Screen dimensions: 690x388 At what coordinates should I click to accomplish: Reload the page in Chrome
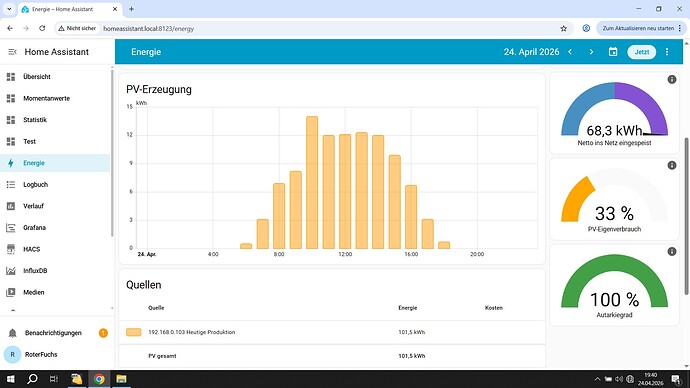[x=42, y=28]
